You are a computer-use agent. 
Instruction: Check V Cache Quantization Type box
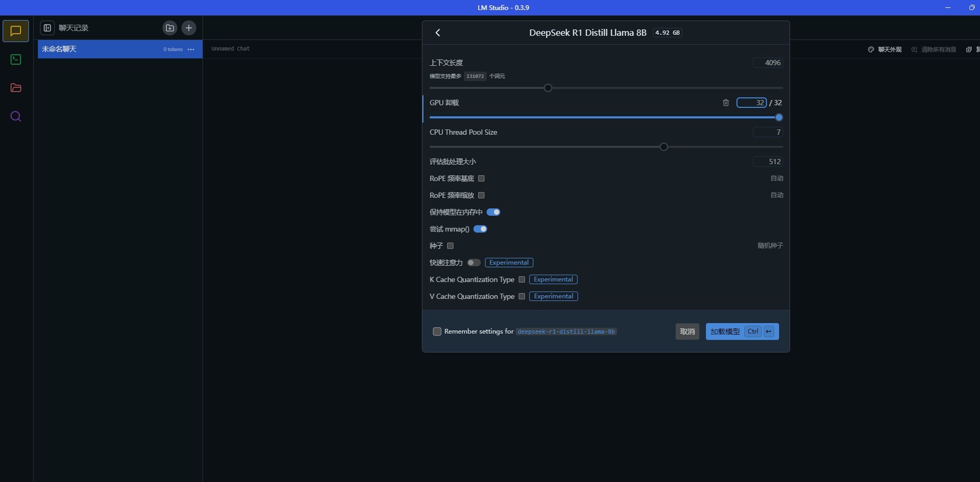point(522,296)
